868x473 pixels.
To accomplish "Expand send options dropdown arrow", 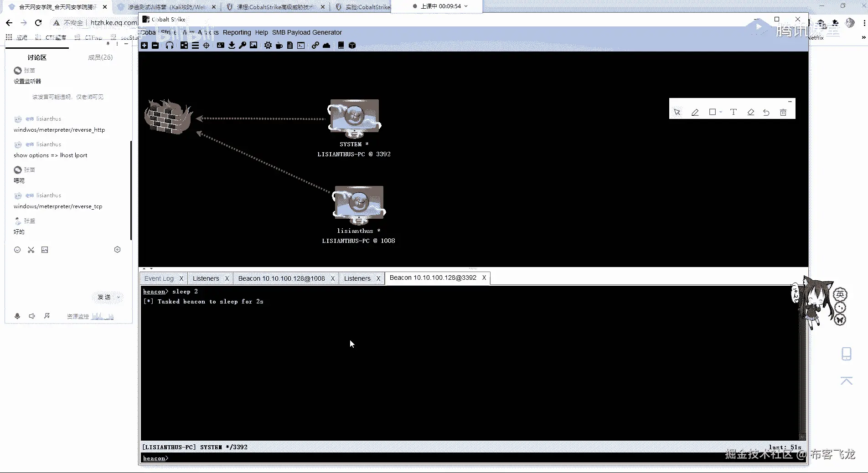I will pos(119,297).
